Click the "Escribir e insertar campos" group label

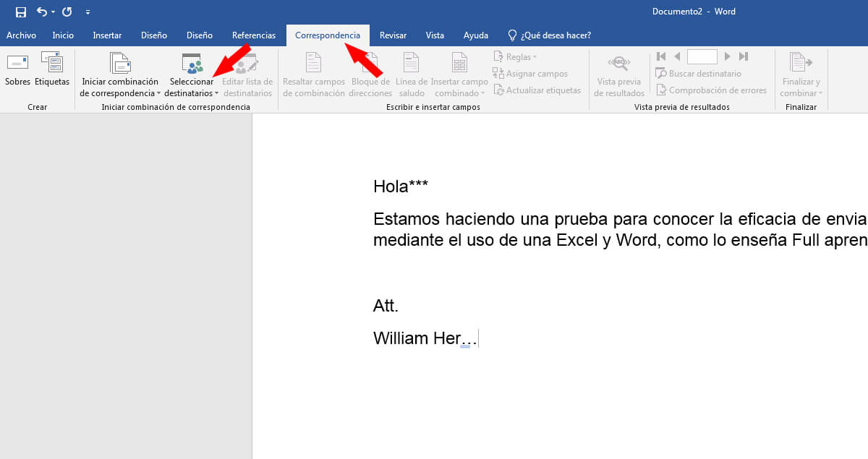433,107
